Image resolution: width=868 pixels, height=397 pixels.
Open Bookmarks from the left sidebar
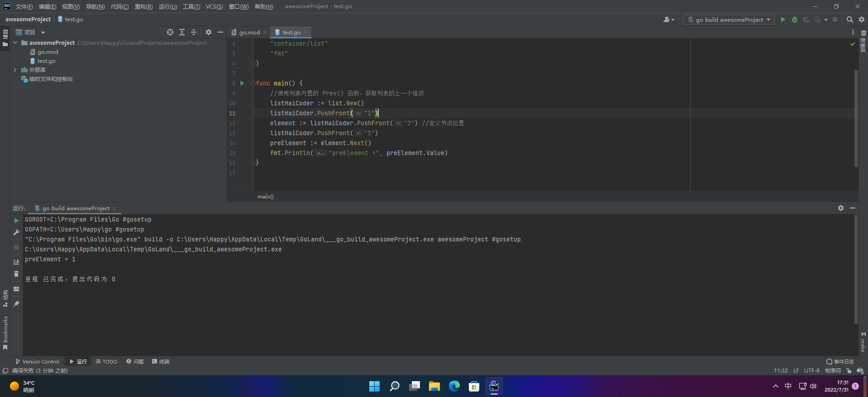(x=5, y=333)
